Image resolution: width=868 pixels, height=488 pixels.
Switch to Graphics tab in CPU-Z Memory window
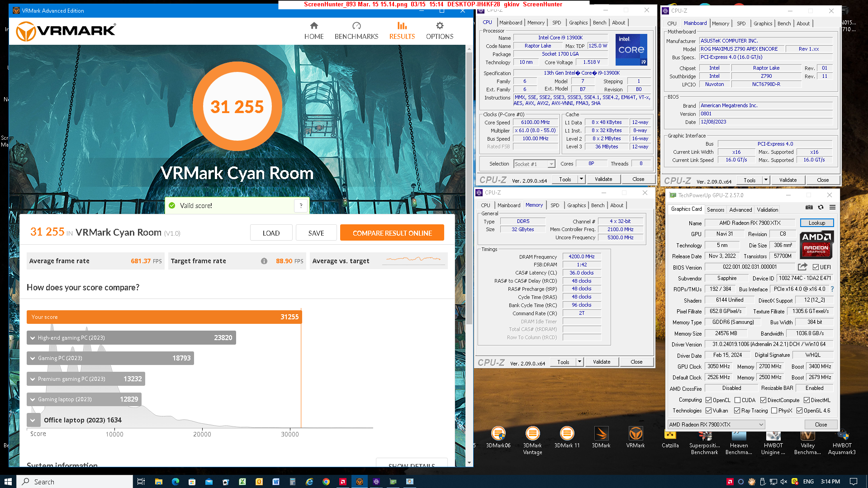tap(576, 205)
